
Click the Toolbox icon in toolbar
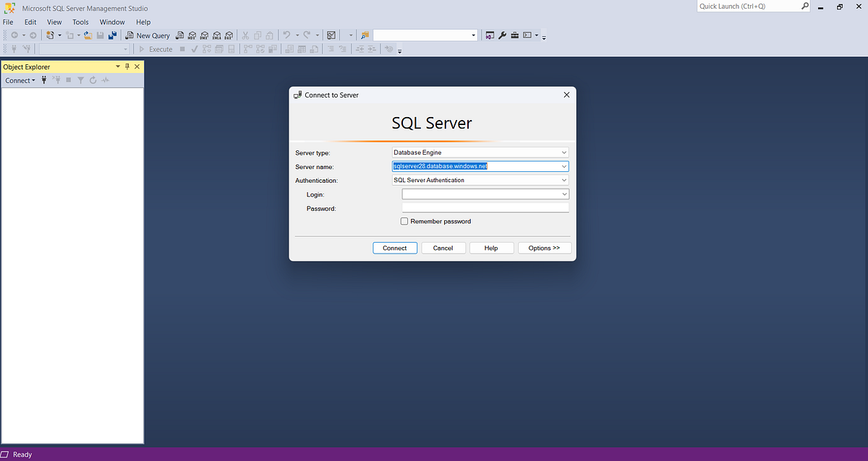pyautogui.click(x=514, y=35)
